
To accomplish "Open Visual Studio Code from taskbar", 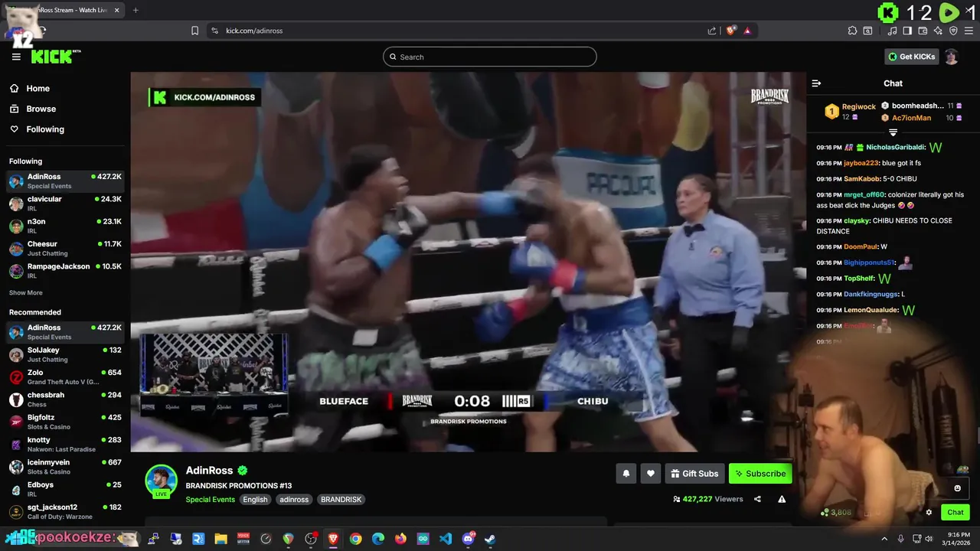I will tap(446, 539).
